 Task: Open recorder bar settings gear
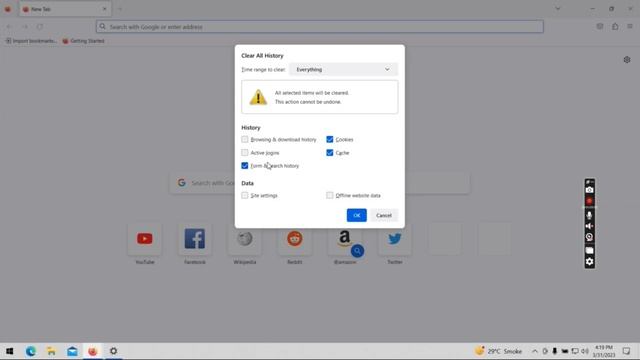(x=589, y=262)
